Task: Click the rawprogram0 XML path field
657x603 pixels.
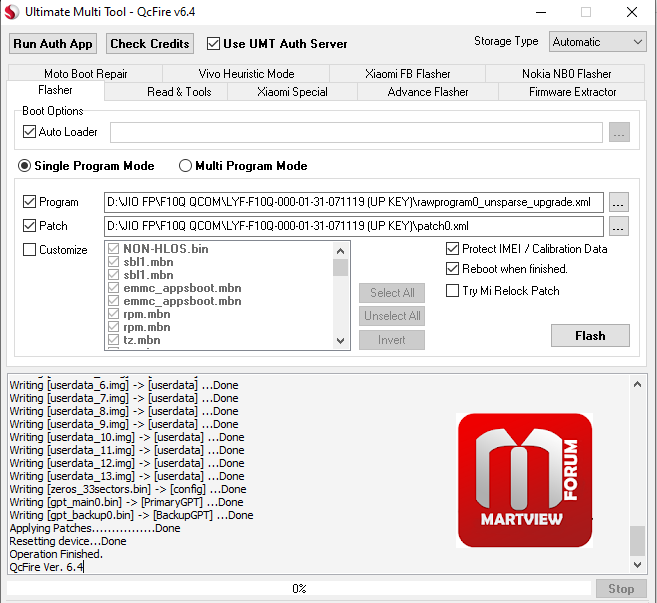Action: [354, 202]
